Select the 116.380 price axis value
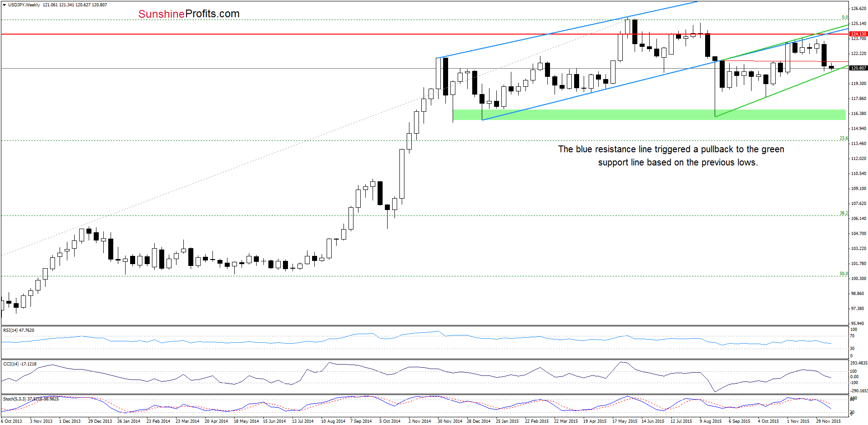Image resolution: width=868 pixels, height=425 pixels. point(858,114)
